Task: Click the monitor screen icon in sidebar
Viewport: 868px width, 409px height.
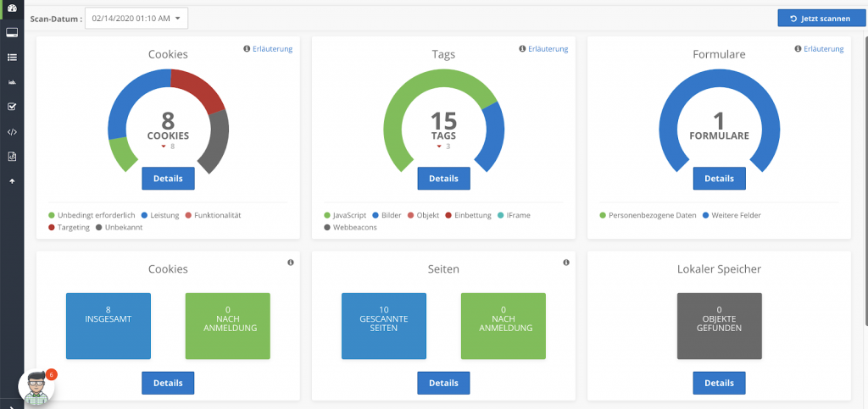Action: [x=12, y=33]
